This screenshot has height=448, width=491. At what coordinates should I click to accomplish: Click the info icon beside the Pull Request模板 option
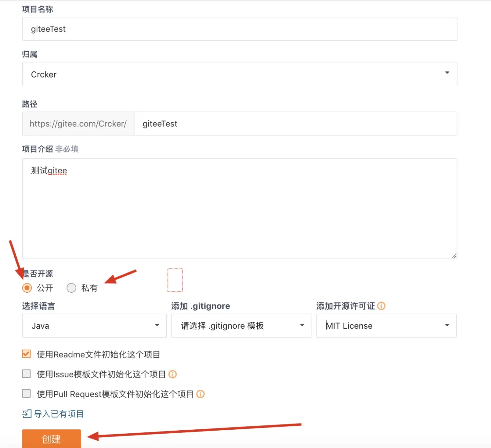[x=200, y=394]
